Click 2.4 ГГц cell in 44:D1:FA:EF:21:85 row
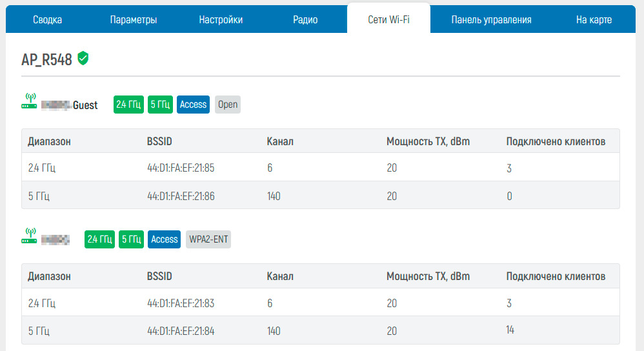Screen dimensions: 644x351 point(41,168)
